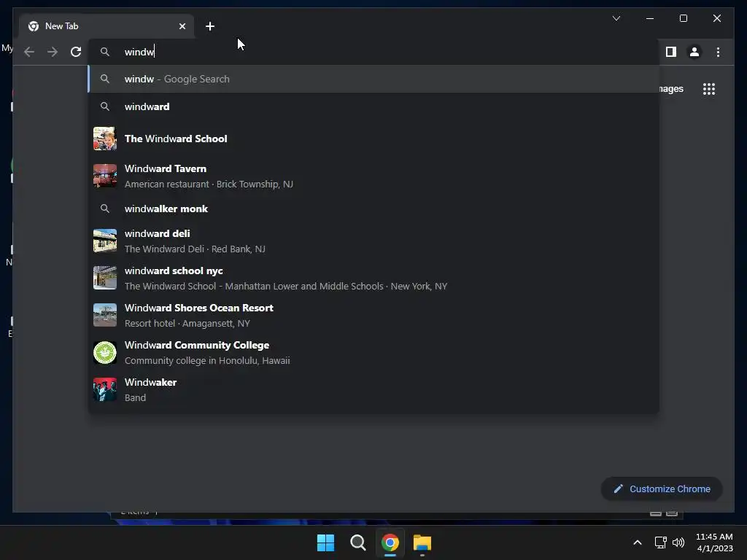Click the Windward Tavern thumbnail image
747x560 pixels.
(x=105, y=176)
